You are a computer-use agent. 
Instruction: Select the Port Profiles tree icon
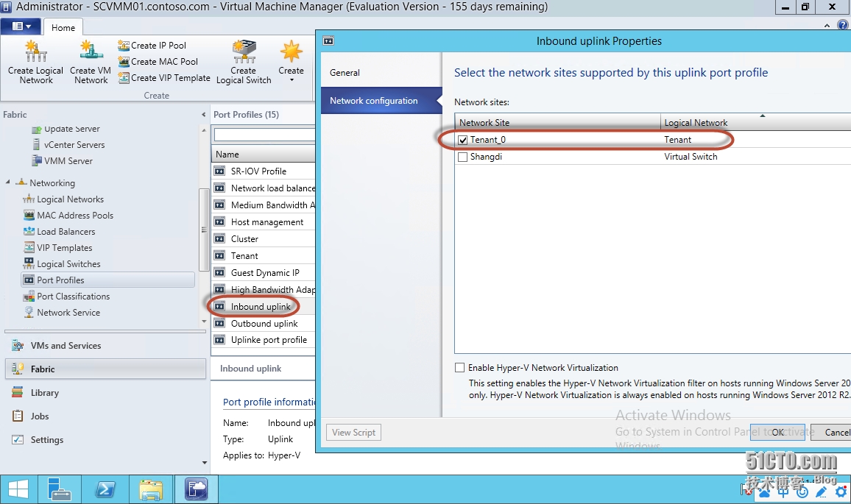pos(29,280)
